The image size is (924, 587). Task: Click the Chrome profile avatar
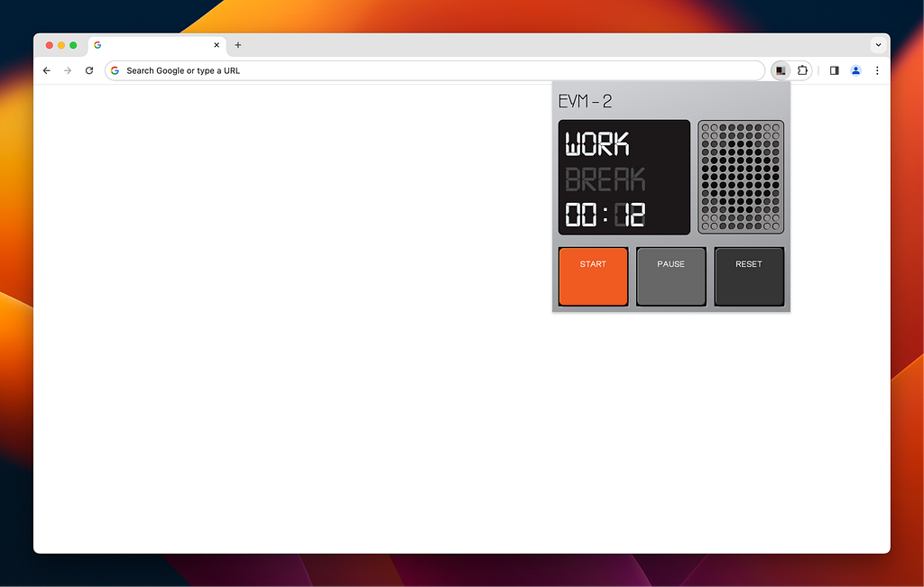click(855, 70)
